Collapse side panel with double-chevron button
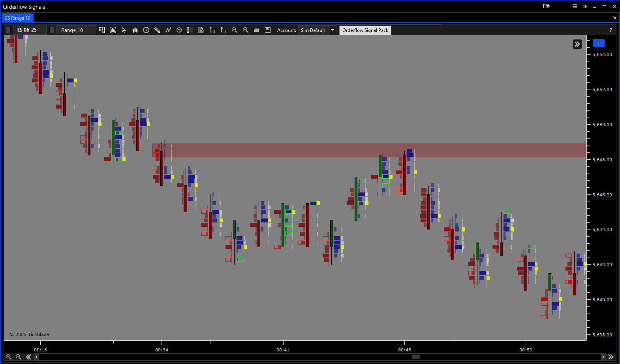The image size is (620, 364). tap(577, 44)
